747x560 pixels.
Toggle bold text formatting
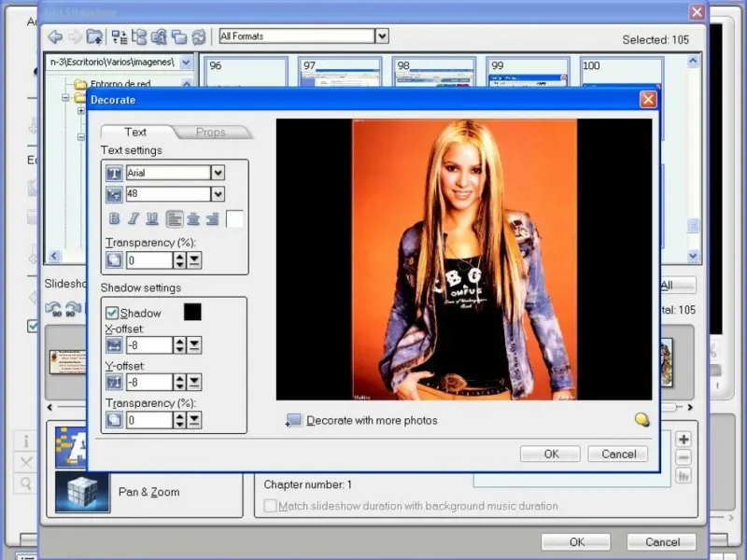(x=114, y=218)
